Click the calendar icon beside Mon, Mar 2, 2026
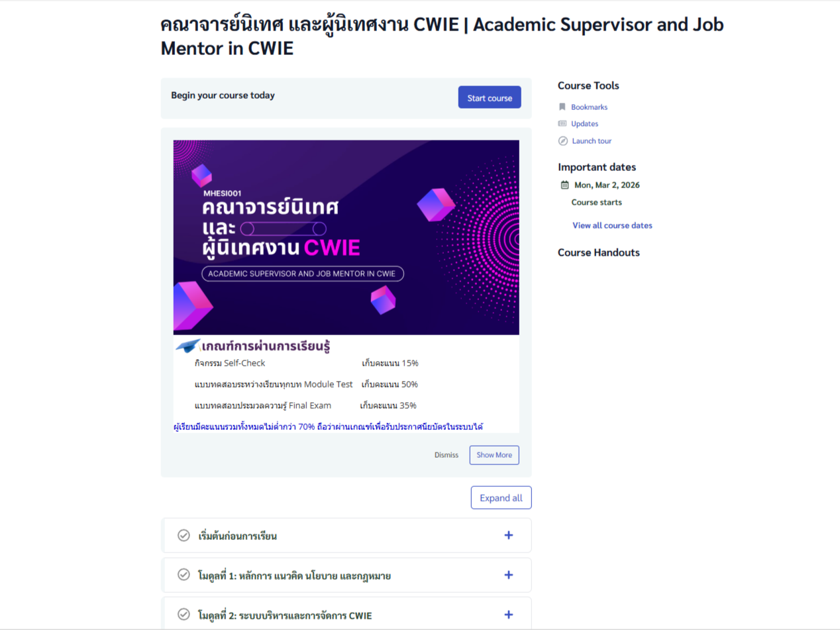 pyautogui.click(x=564, y=185)
